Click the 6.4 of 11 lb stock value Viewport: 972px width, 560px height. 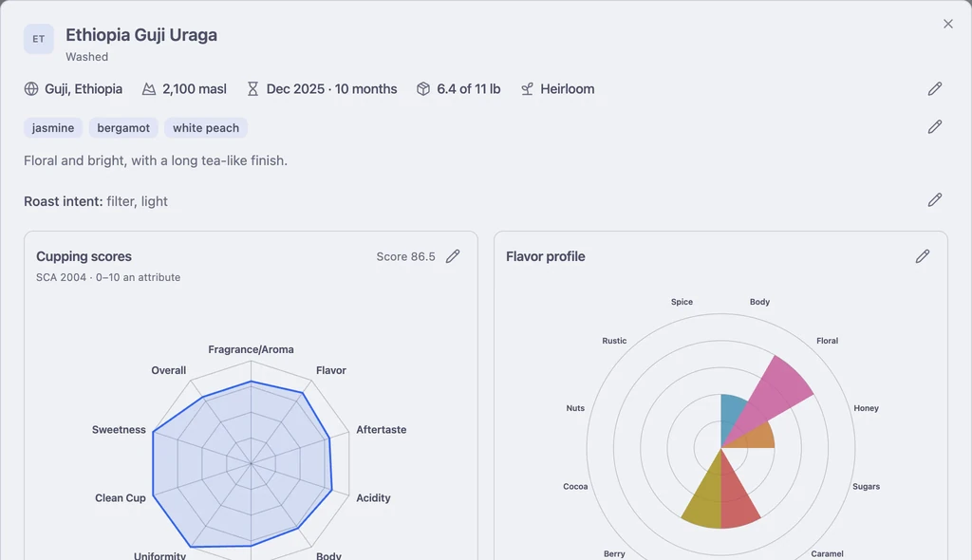pyautogui.click(x=469, y=88)
